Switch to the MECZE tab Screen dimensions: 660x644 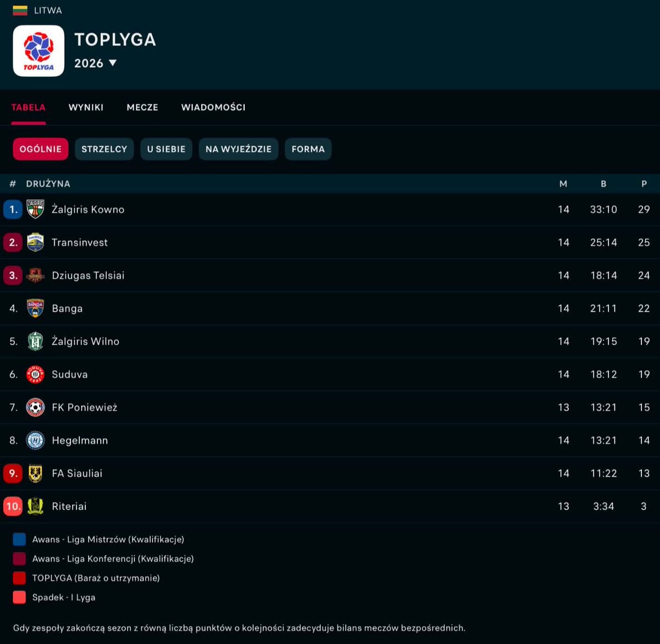142,107
